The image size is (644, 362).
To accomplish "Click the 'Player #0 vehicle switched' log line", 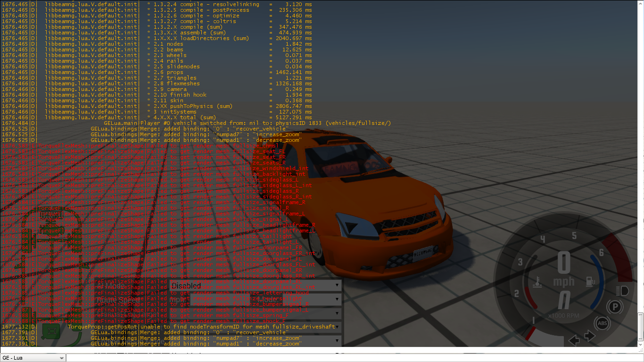I will coord(196,123).
